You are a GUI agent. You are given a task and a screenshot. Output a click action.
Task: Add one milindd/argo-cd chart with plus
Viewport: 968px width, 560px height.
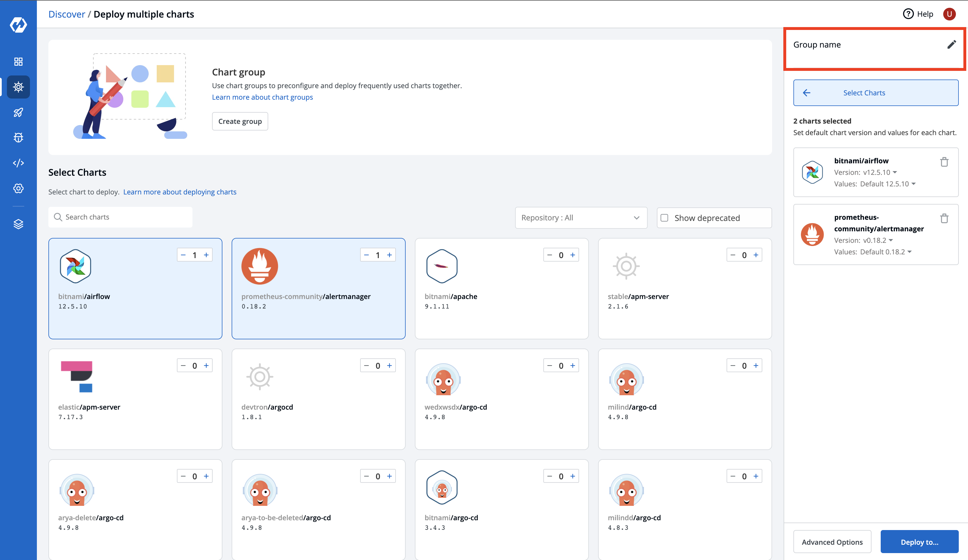pyautogui.click(x=756, y=476)
